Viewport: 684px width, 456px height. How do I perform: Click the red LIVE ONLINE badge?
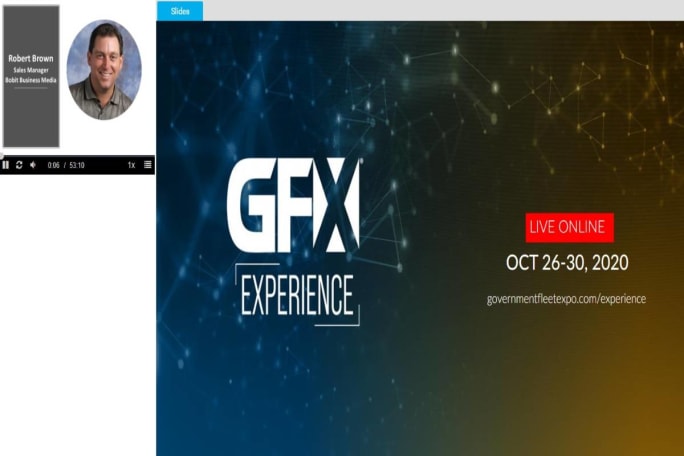[569, 227]
